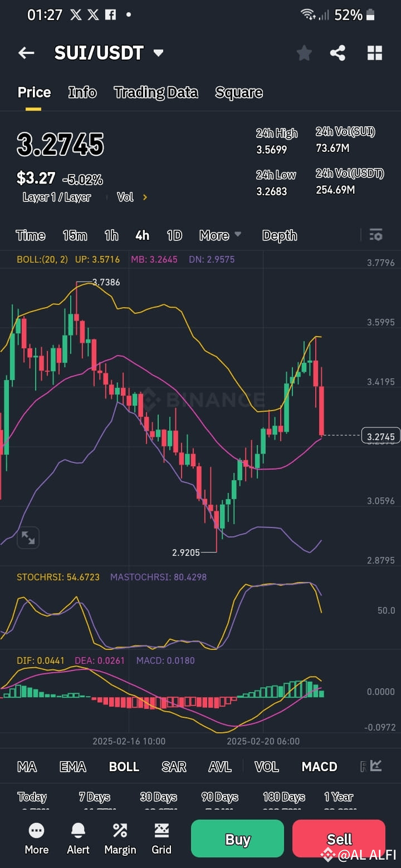Tap the 24h Vol(USDT) value 254.69M
The image size is (401, 868).
[x=335, y=190]
